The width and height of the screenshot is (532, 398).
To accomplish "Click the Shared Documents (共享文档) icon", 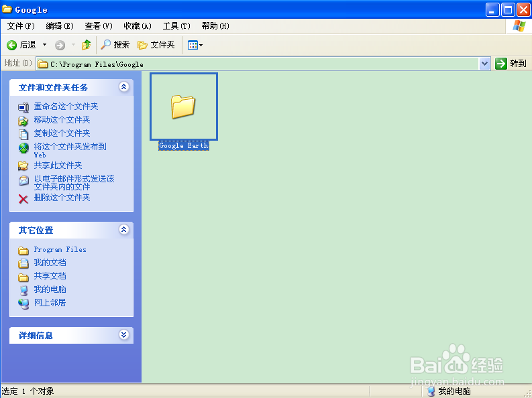I will coord(23,277).
